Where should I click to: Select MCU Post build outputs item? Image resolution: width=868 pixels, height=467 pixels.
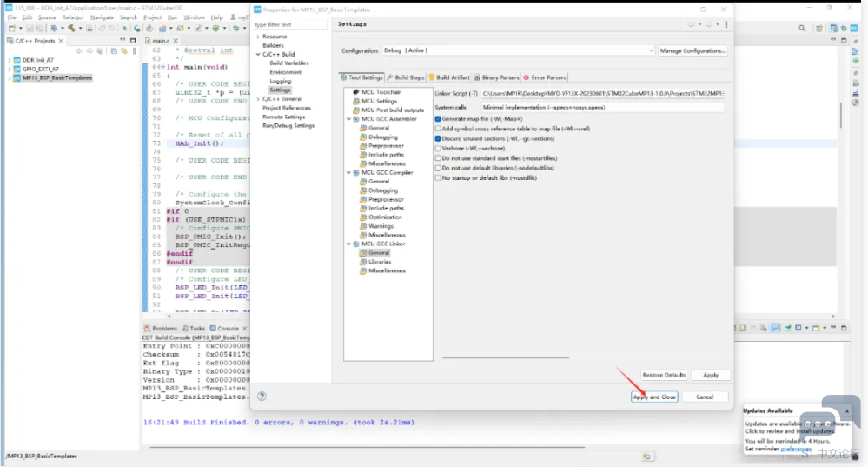pos(393,110)
